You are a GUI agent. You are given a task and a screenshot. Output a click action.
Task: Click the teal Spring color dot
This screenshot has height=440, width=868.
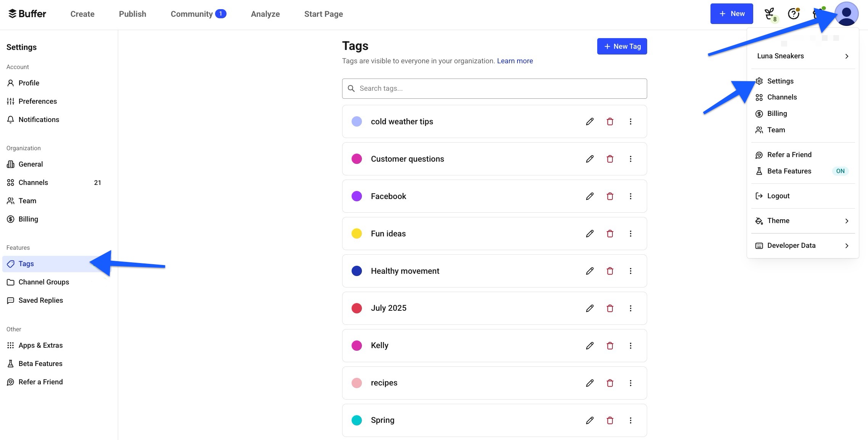357,420
